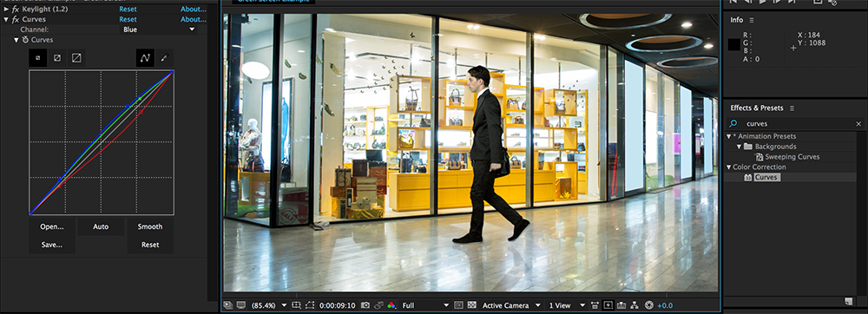
Task: Click the Reset Exposure aperture icon
Action: [x=649, y=305]
